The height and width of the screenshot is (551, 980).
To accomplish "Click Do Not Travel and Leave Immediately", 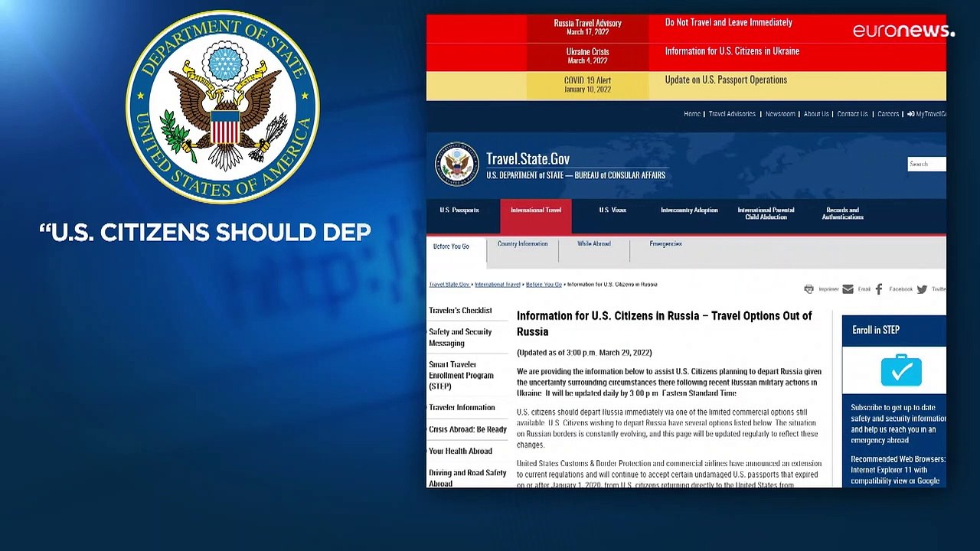I will 728,23.
